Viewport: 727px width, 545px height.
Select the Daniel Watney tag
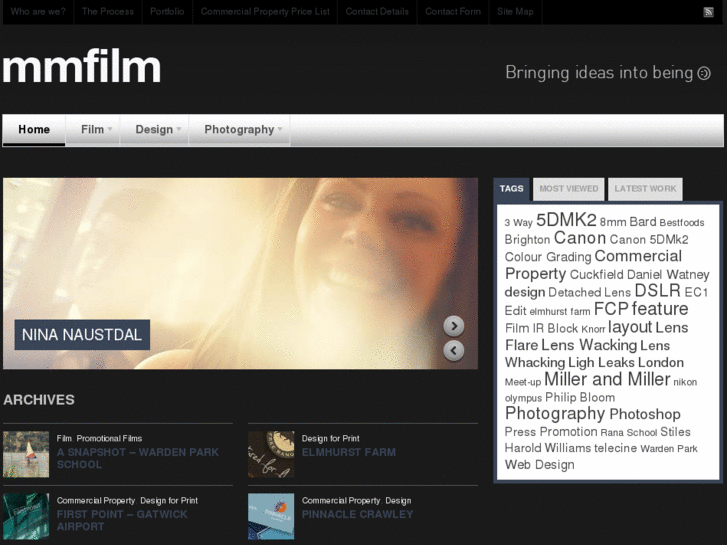point(668,275)
